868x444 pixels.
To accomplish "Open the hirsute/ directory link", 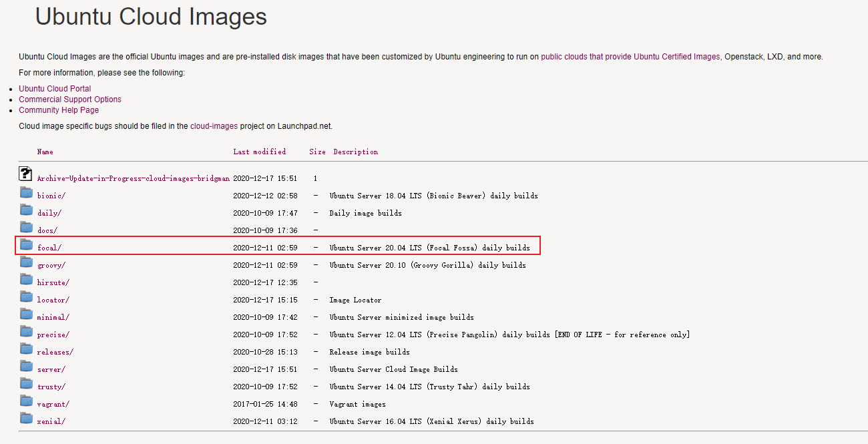I will point(53,282).
